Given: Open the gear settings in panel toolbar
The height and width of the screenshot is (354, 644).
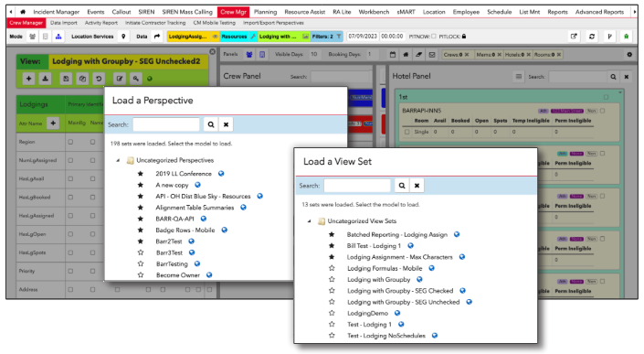Looking at the screenshot, I should [629, 54].
